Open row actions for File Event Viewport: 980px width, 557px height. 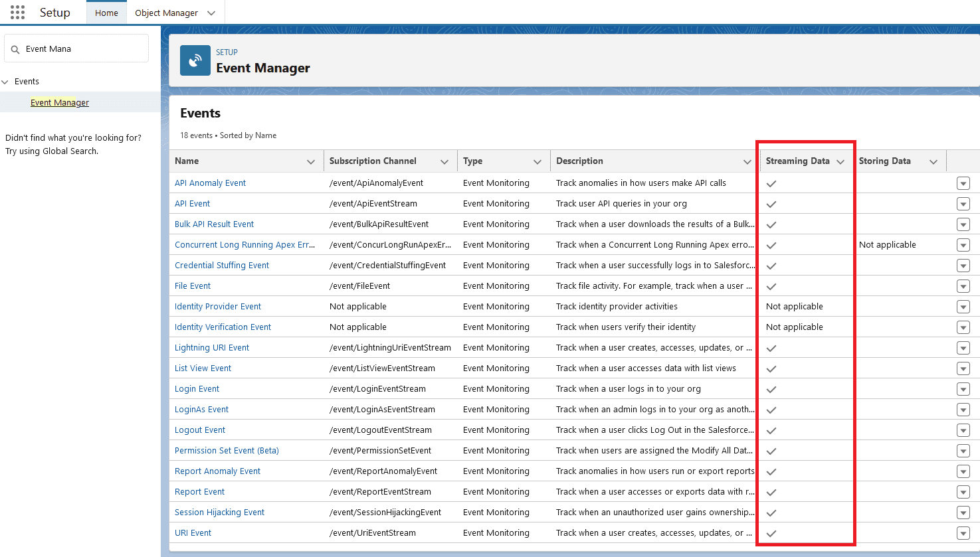point(963,286)
